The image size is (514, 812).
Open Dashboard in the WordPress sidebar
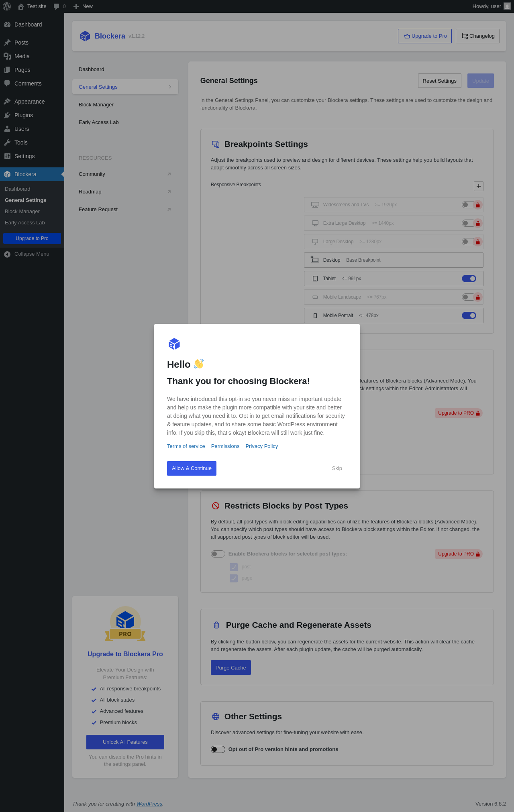32,24
